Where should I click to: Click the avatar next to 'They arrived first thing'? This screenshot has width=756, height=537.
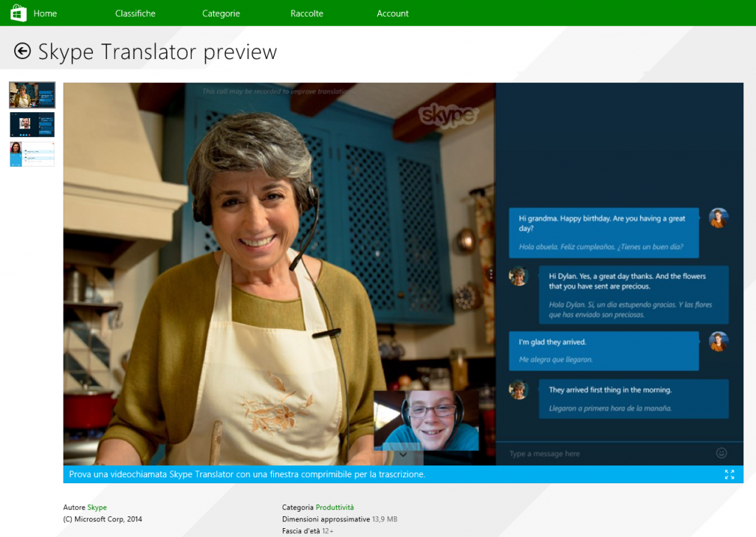point(519,389)
